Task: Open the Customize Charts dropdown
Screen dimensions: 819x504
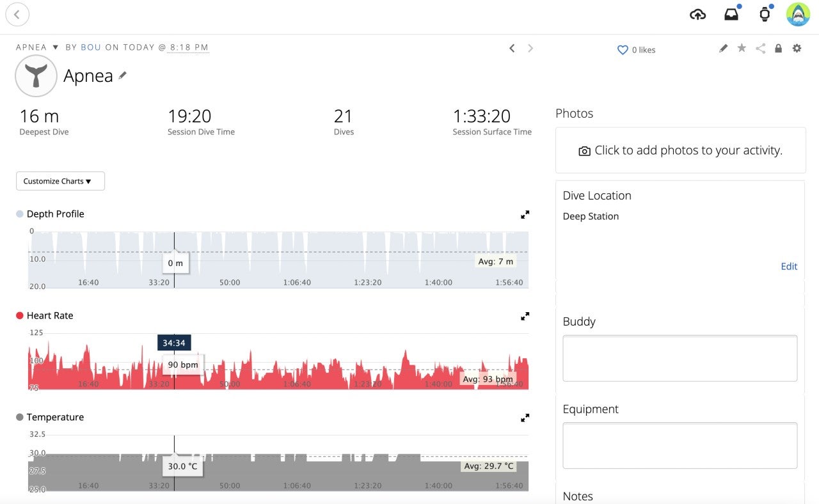Action: click(60, 181)
